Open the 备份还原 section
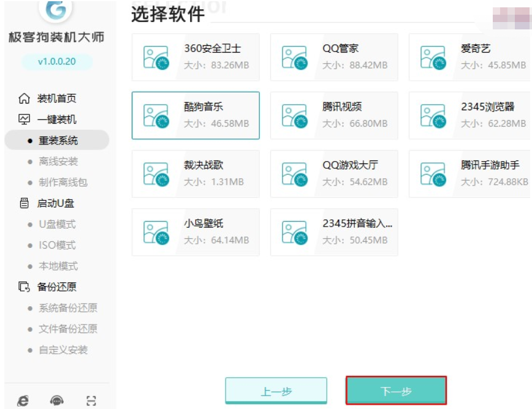This screenshot has width=532, height=409. (56, 287)
